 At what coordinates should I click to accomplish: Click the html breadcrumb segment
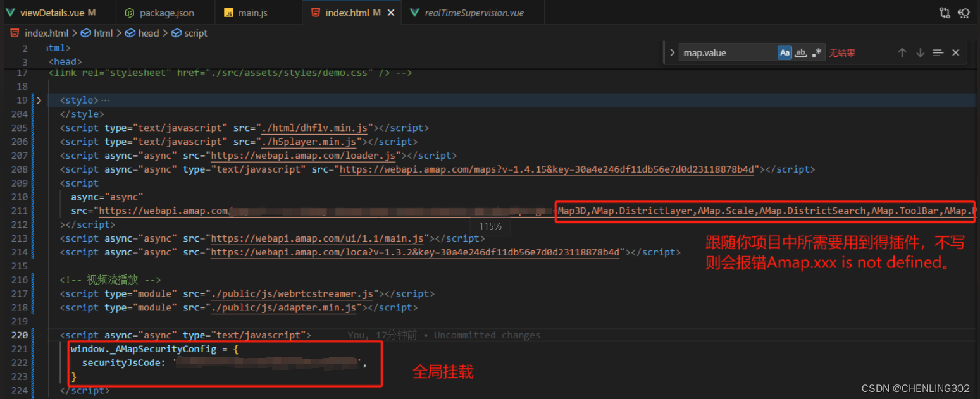coord(103,33)
